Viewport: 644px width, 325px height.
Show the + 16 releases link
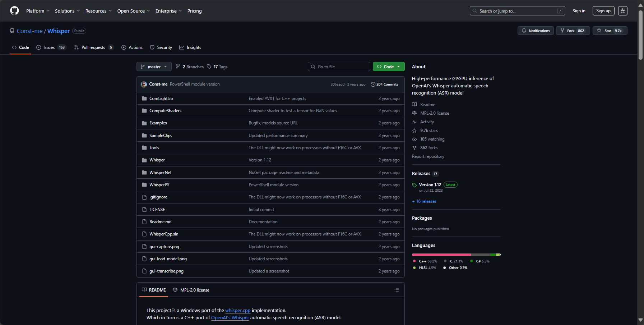(x=424, y=201)
